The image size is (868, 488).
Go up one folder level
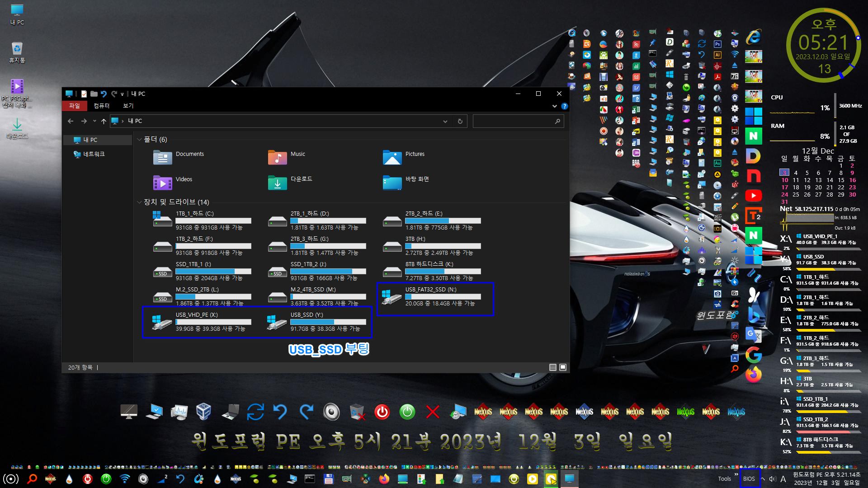pos(104,121)
